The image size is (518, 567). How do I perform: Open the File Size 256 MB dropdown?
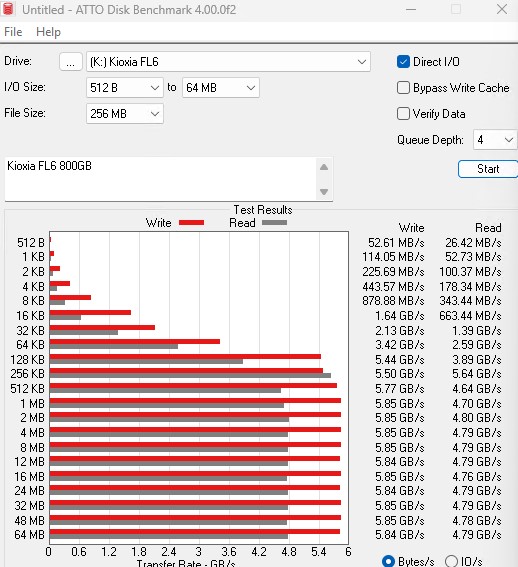pyautogui.click(x=125, y=114)
